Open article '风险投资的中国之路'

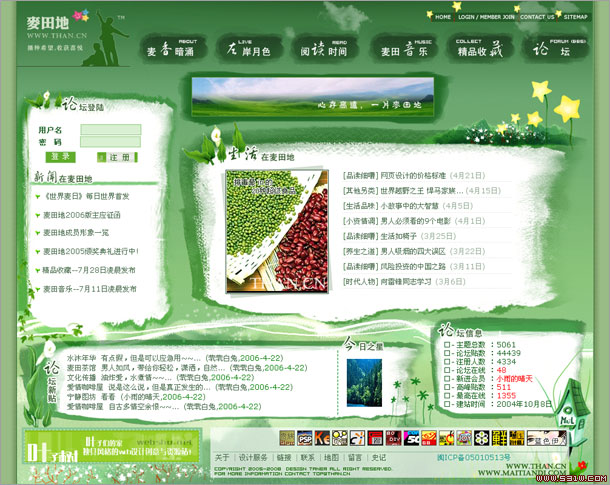[413, 267]
